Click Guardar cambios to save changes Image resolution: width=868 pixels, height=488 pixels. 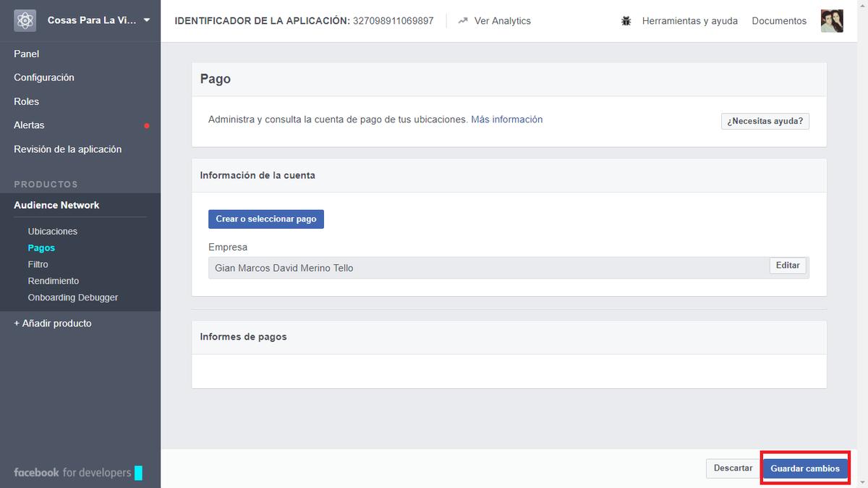(805, 468)
